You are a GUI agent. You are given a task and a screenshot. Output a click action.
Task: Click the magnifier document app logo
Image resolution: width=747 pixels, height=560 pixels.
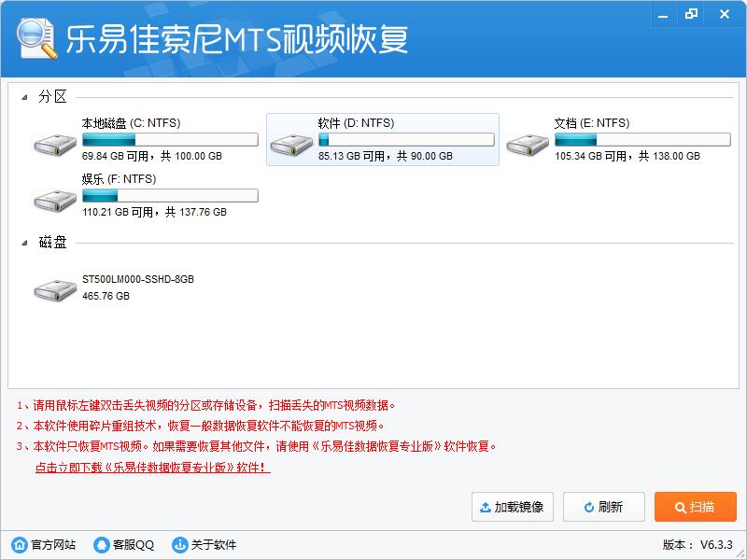pos(36,38)
